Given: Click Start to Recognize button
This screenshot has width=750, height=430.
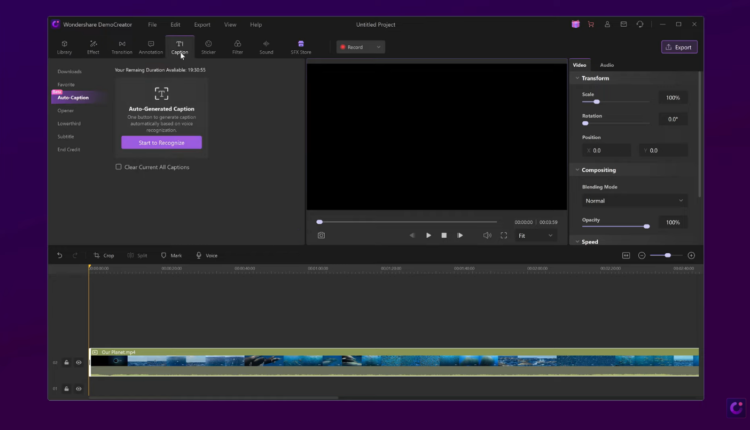Looking at the screenshot, I should pyautogui.click(x=162, y=143).
